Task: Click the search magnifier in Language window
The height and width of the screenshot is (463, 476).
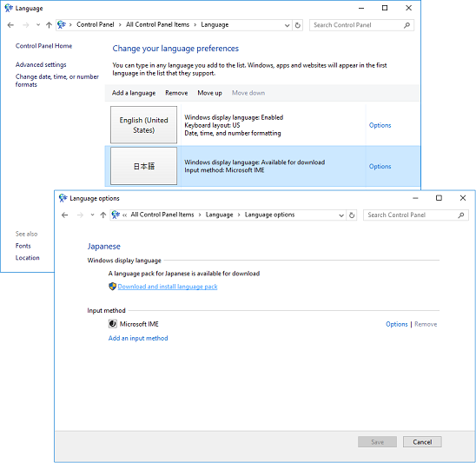Action: coord(407,25)
